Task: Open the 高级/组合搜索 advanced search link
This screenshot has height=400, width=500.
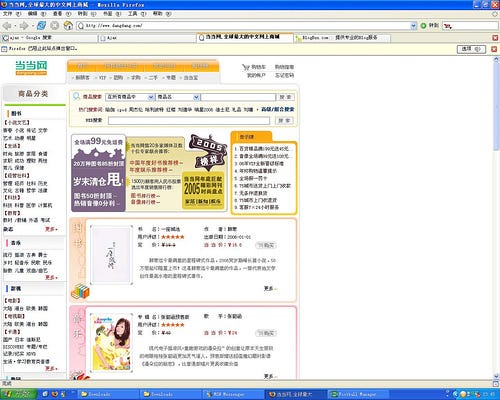Action: point(278,109)
